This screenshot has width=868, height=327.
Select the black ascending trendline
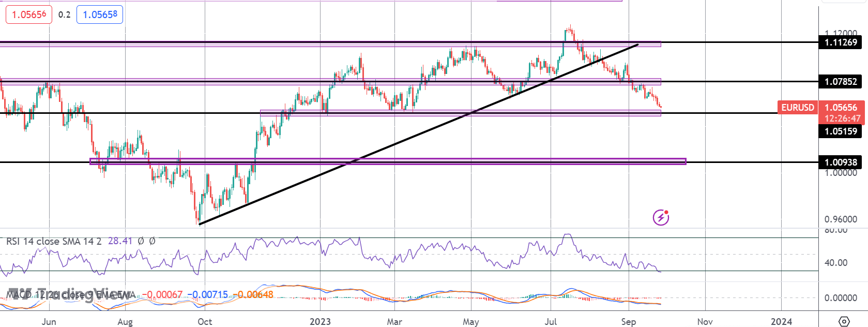point(419,134)
